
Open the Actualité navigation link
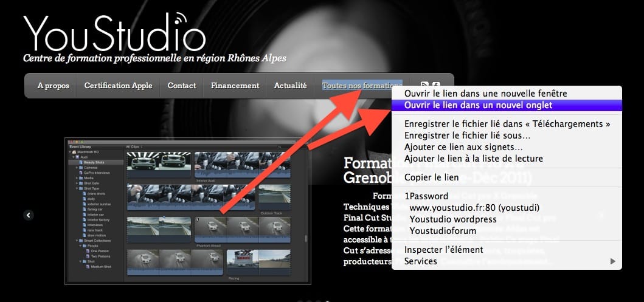click(x=290, y=86)
